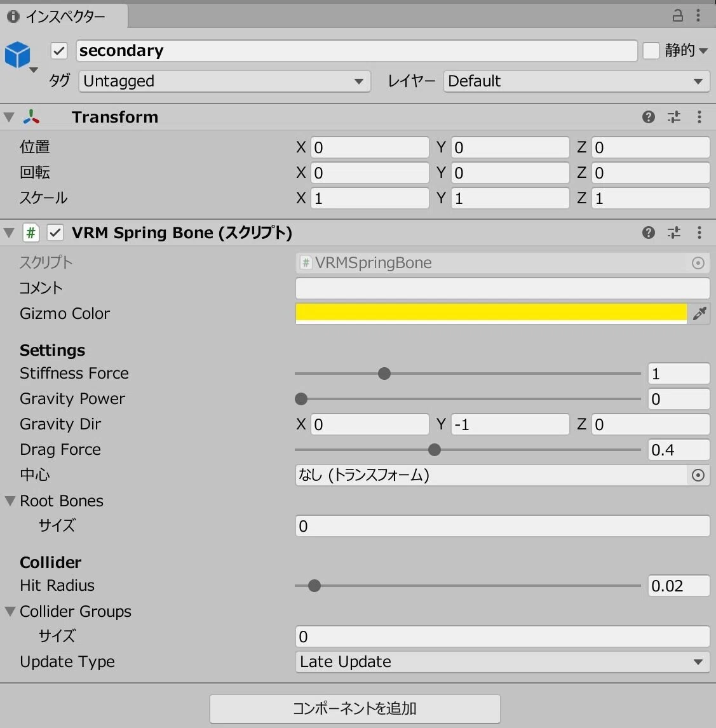Viewport: 716px width, 728px height.
Task: Click the Root Bones size field
Action: click(x=503, y=526)
